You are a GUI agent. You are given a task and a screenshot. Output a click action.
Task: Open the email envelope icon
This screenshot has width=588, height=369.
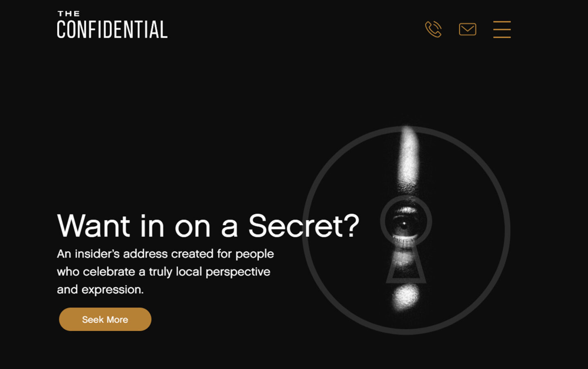coord(468,29)
